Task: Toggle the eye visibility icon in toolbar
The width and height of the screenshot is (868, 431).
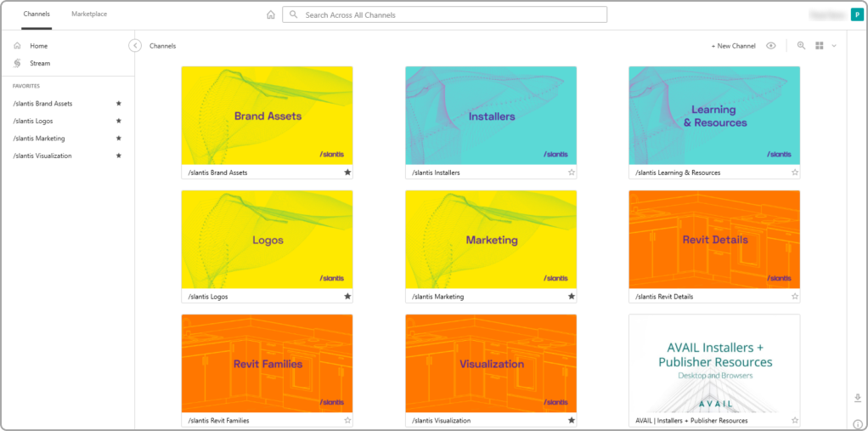Action: [770, 46]
